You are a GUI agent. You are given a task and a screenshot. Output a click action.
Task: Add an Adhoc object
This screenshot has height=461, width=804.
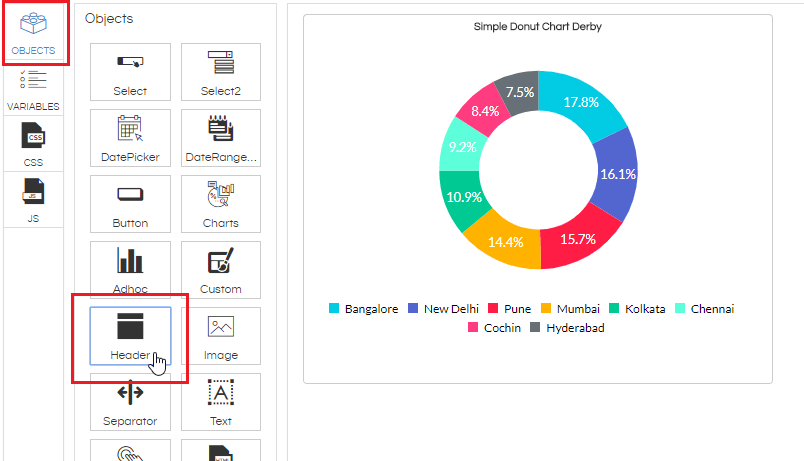pyautogui.click(x=130, y=270)
